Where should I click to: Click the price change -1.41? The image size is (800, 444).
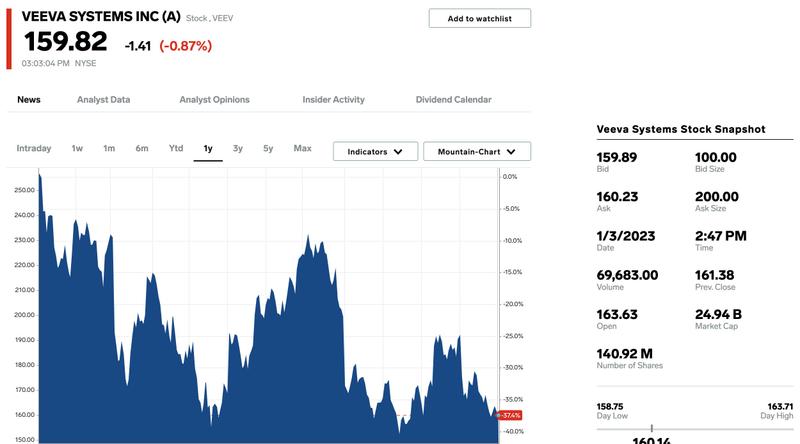click(138, 46)
